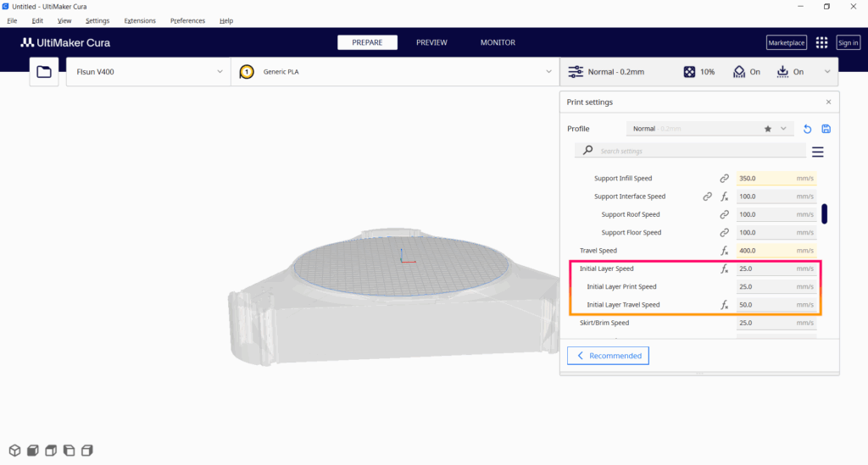The height and width of the screenshot is (465, 868).
Task: Click fx icon for Travel Speed
Action: pos(724,251)
